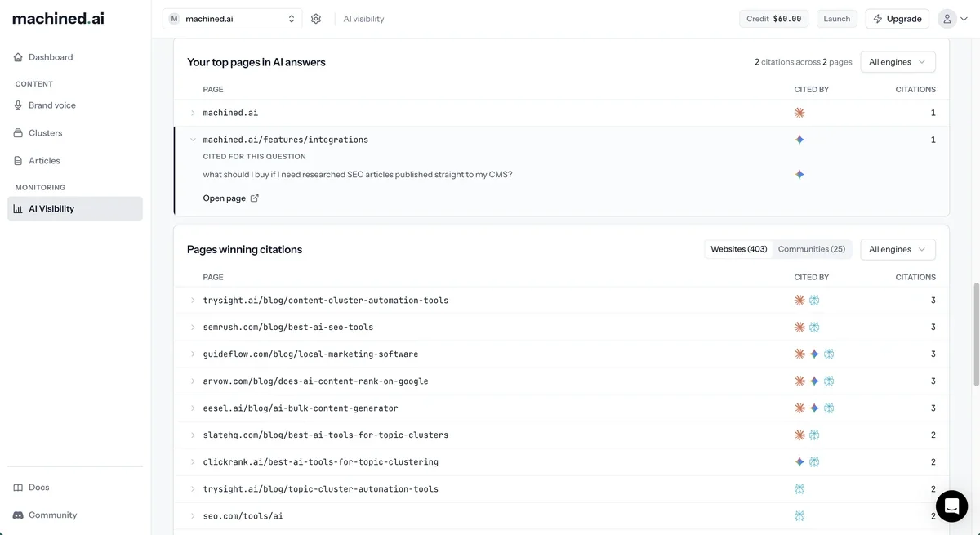
Task: Open the chat support bubble
Action: tap(951, 506)
